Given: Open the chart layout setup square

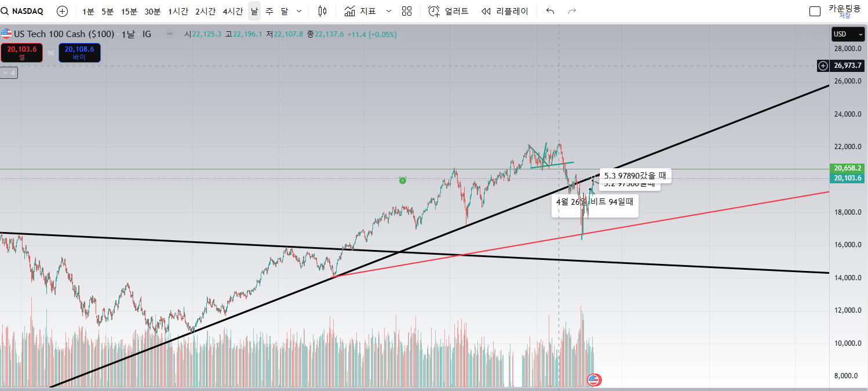Looking at the screenshot, I should tap(815, 11).
